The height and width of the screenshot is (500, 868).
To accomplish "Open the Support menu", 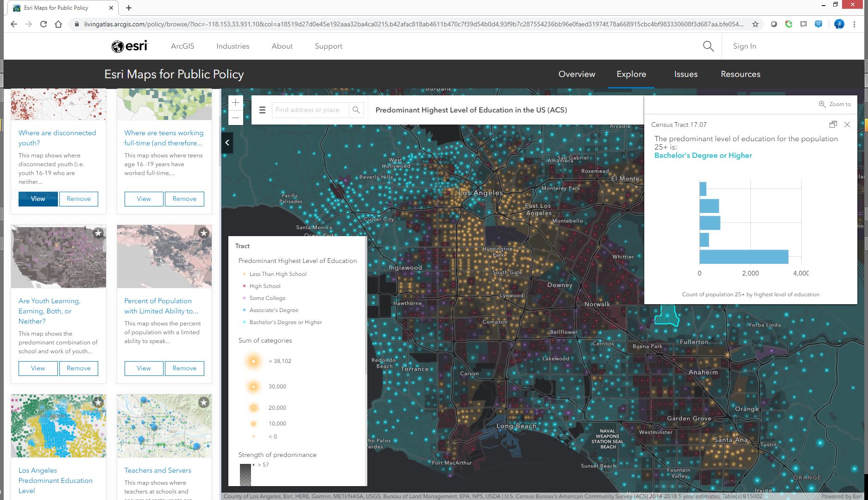I will [328, 46].
